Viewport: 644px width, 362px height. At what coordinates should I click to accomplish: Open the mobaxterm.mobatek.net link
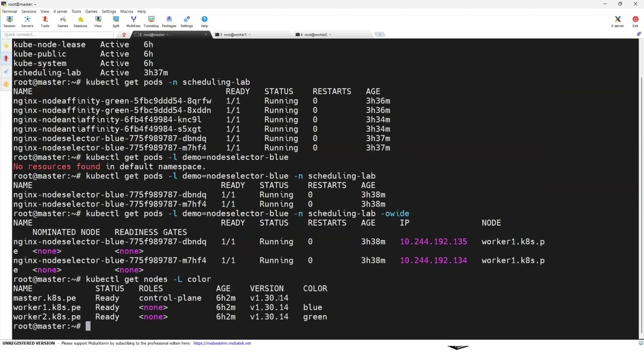pyautogui.click(x=222, y=343)
